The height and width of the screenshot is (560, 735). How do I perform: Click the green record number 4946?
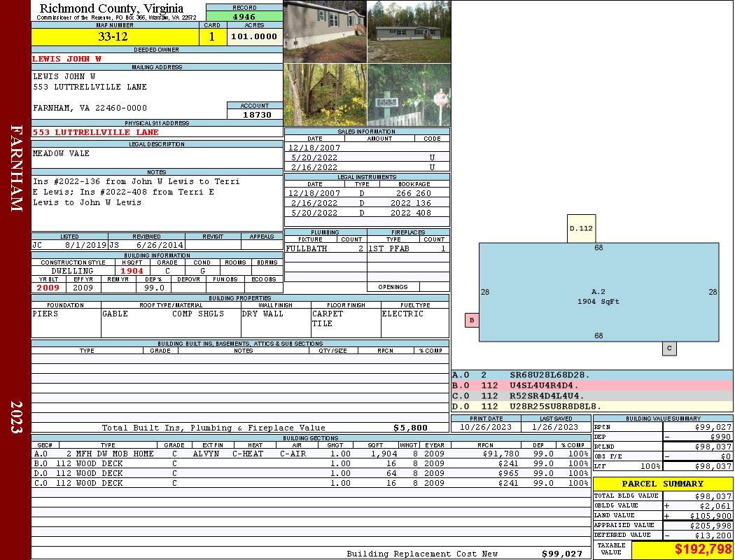(244, 16)
